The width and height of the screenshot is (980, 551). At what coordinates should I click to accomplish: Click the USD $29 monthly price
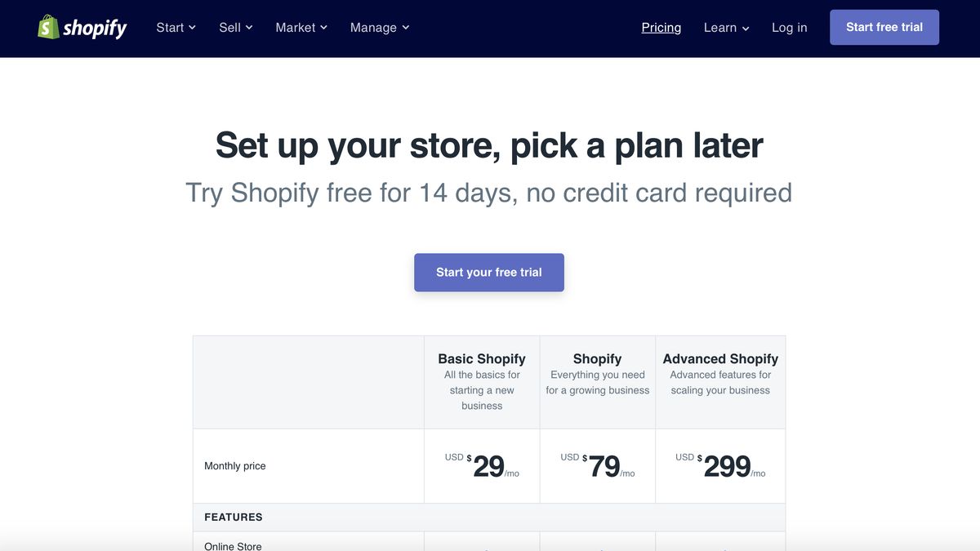pyautogui.click(x=482, y=465)
